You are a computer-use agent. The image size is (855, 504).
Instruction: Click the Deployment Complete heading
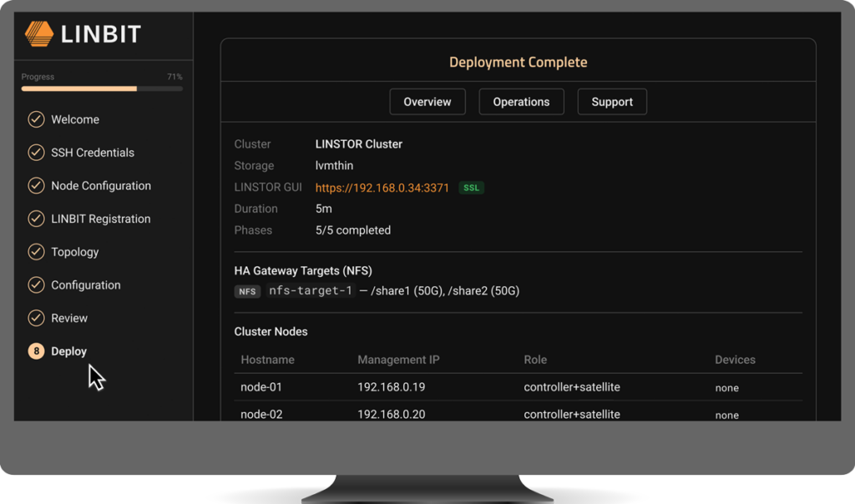tap(518, 62)
